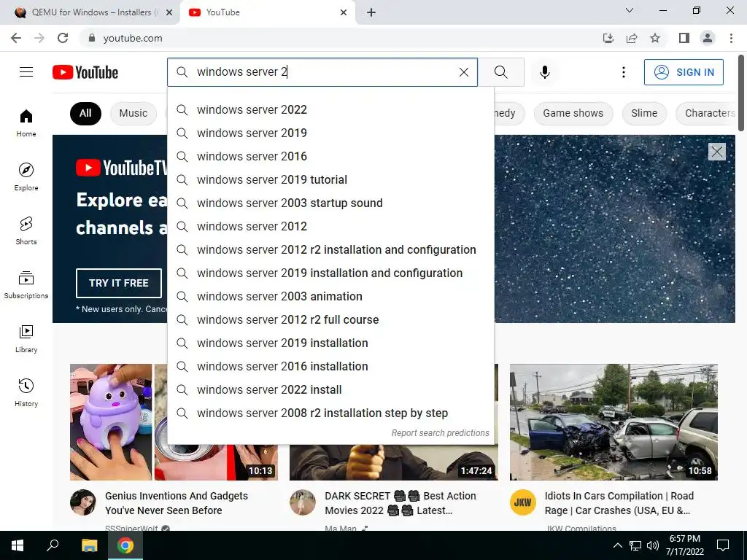The image size is (747, 560).
Task: Go to Home in the sidebar
Action: (26, 122)
